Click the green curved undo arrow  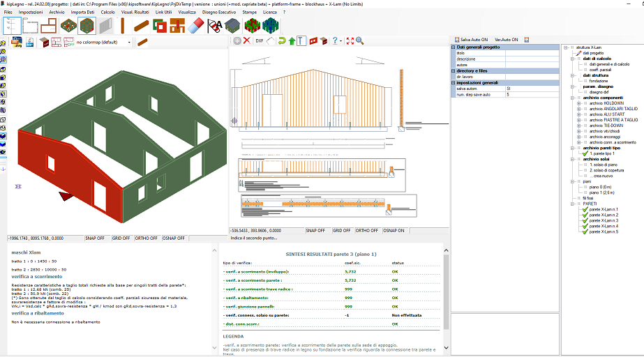281,41
